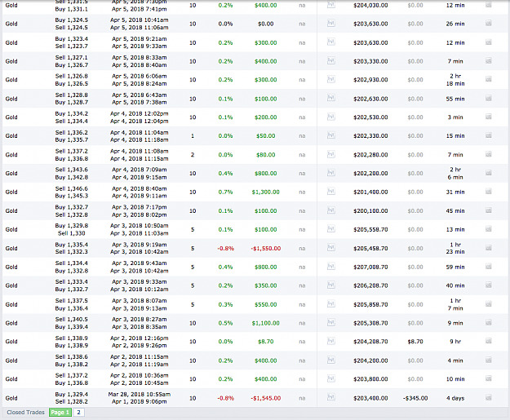This screenshot has width=510, height=420.
Task: Click image icon at end of 31 min row
Action: tap(489, 192)
